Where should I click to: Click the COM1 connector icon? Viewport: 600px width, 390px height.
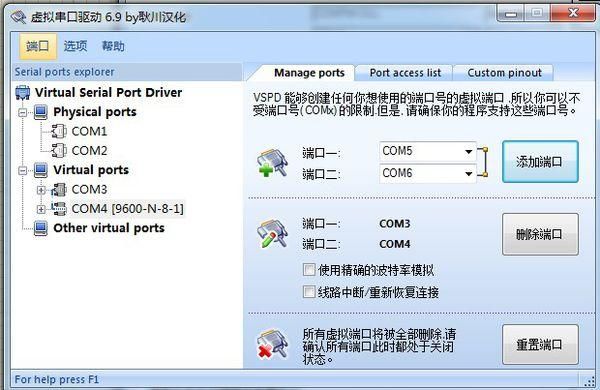pos(59,131)
